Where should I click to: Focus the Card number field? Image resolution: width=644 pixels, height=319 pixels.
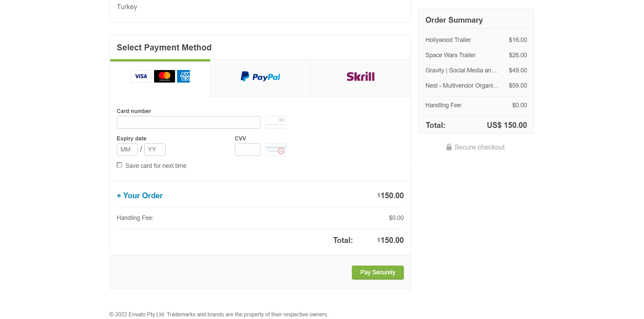click(189, 122)
